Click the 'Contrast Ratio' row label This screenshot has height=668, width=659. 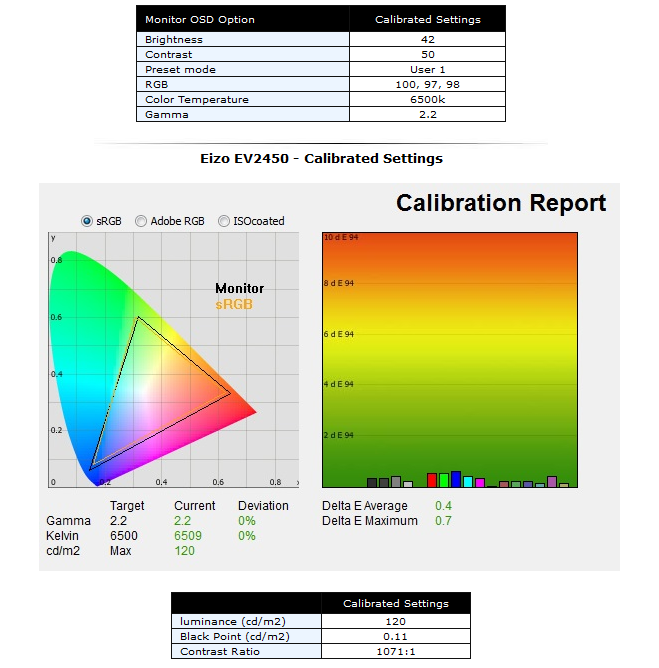click(220, 651)
